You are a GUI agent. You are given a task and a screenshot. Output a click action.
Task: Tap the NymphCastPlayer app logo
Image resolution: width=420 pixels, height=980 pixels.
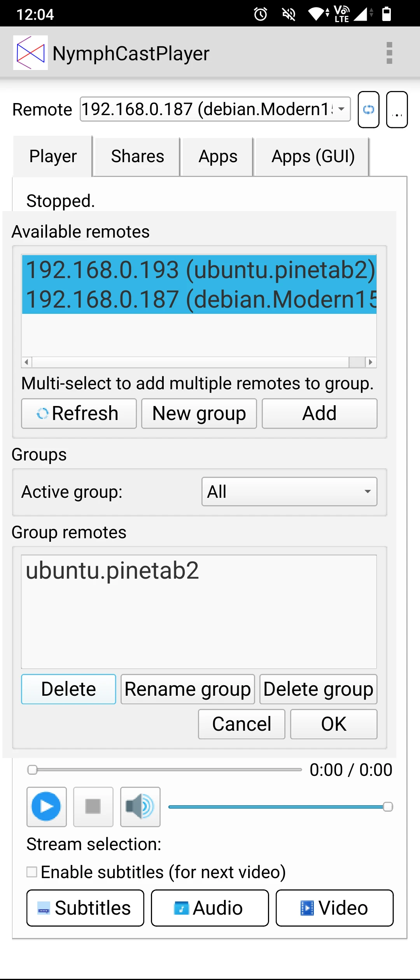(x=30, y=53)
